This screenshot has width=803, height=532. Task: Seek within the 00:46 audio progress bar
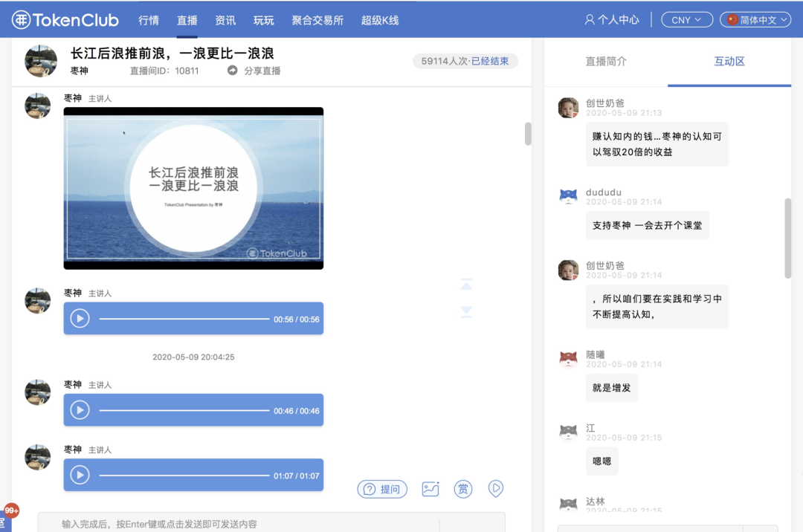point(184,410)
